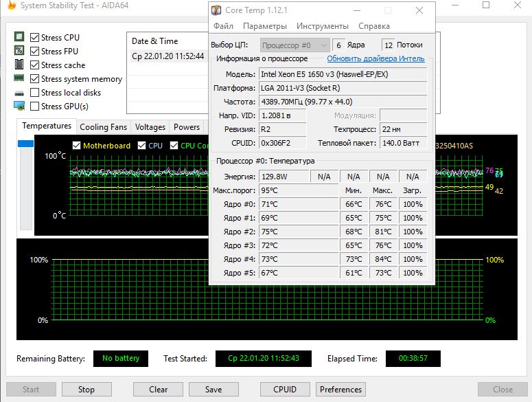Click the Date & Time column header
This screenshot has height=402, width=532.
154,41
